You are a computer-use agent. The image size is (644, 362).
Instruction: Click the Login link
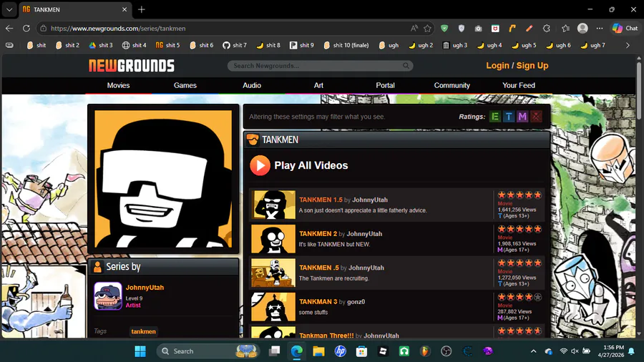pyautogui.click(x=497, y=66)
